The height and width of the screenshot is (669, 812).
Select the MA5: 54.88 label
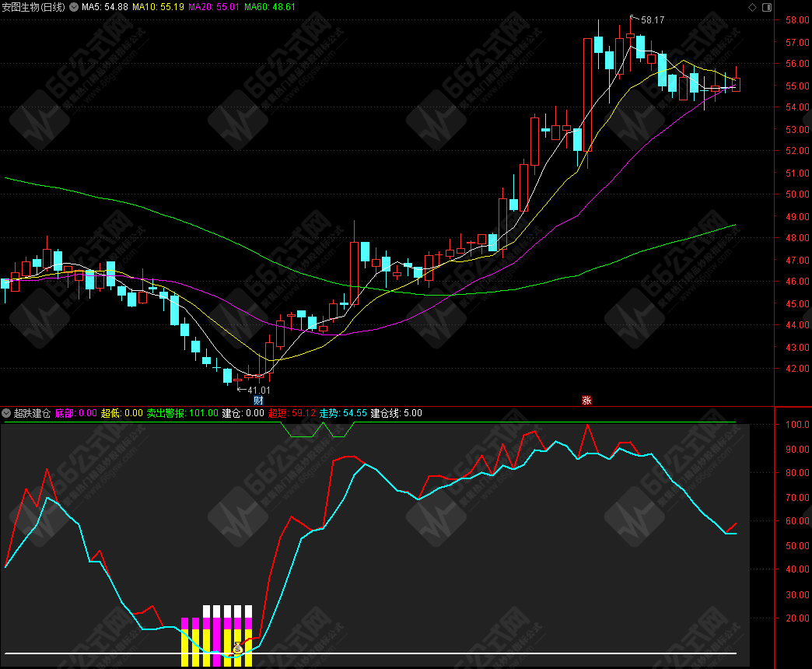(x=104, y=7)
